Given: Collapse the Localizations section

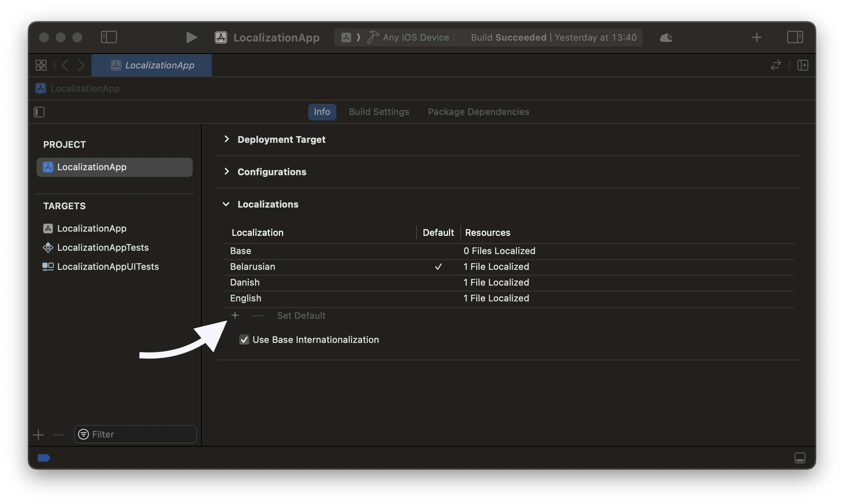Looking at the screenshot, I should (226, 204).
